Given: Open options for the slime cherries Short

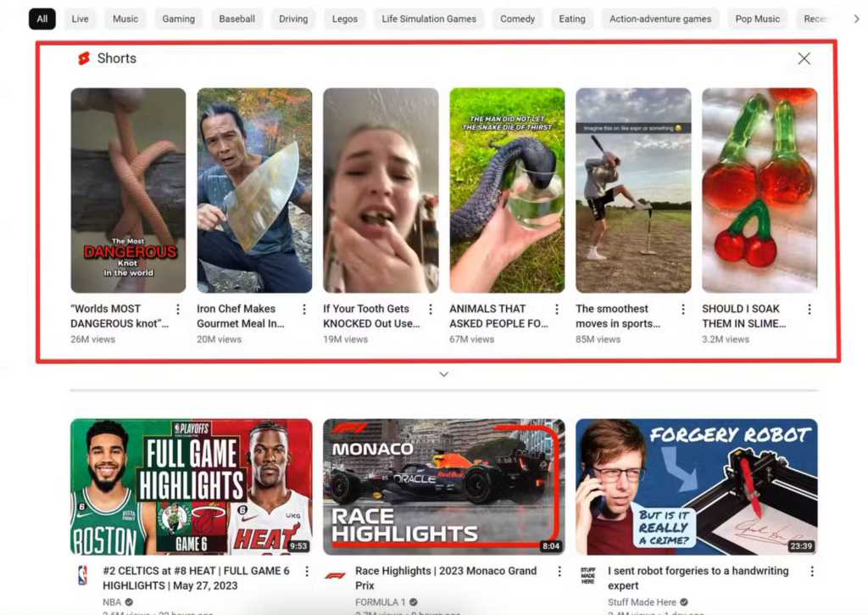Looking at the screenshot, I should 810,309.
